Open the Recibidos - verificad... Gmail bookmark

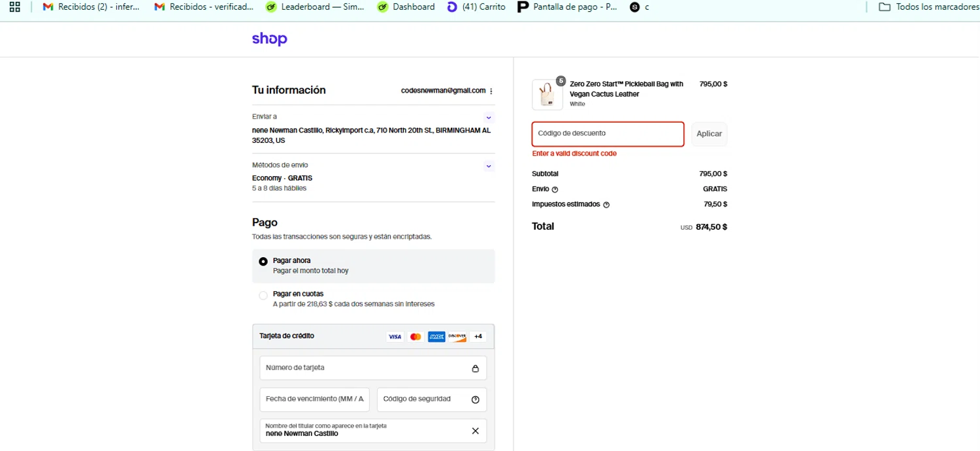204,7
